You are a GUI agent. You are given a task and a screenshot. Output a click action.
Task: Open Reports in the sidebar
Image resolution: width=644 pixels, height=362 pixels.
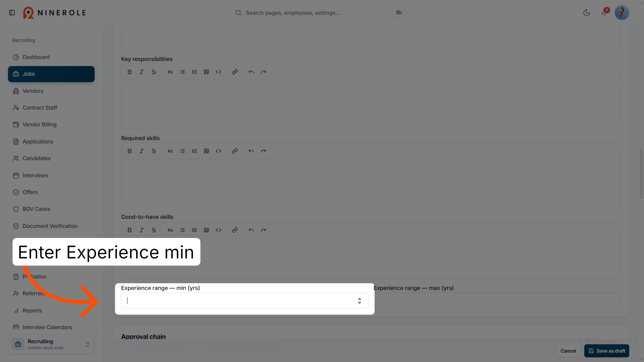51,311
